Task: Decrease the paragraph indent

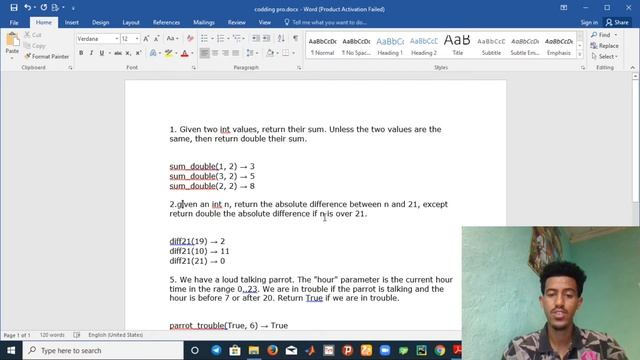Action: 256,39
